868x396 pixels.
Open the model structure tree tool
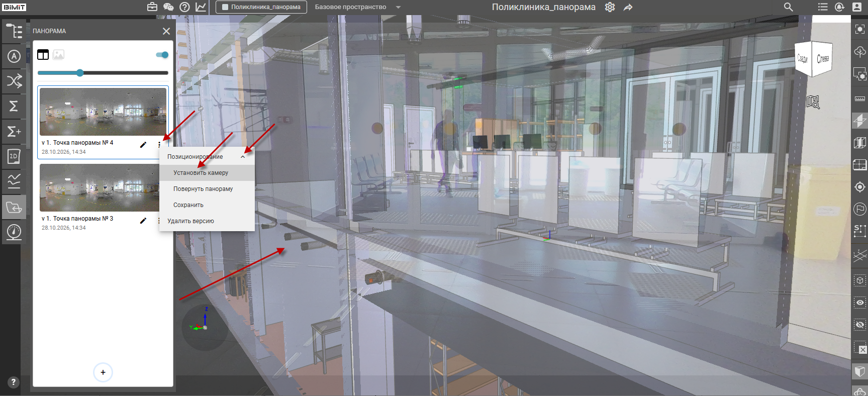point(14,31)
